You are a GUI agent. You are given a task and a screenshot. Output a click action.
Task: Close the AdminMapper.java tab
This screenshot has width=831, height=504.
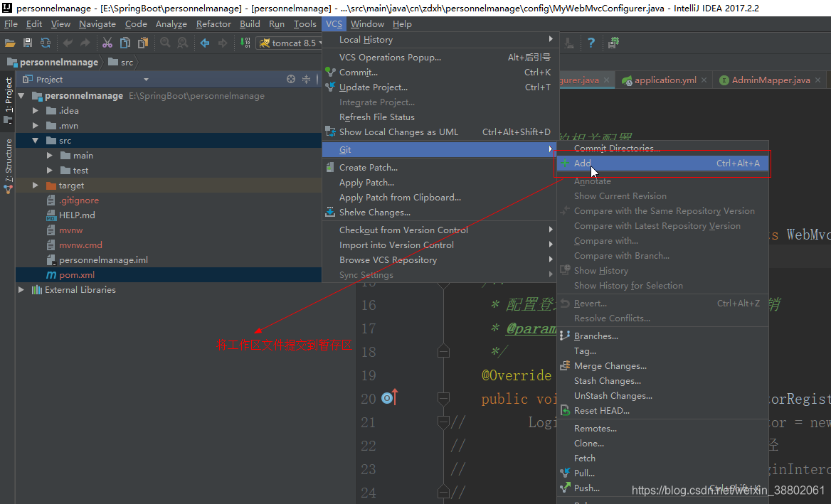(817, 80)
